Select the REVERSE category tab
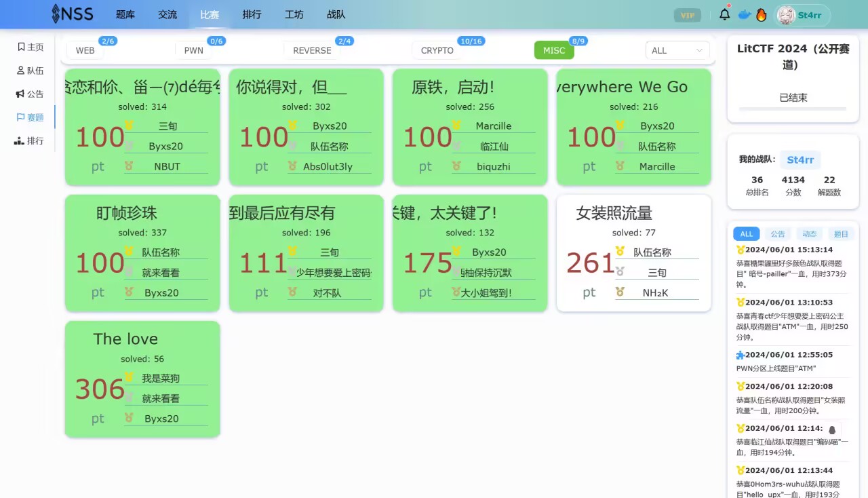This screenshot has width=868, height=498. pos(312,50)
